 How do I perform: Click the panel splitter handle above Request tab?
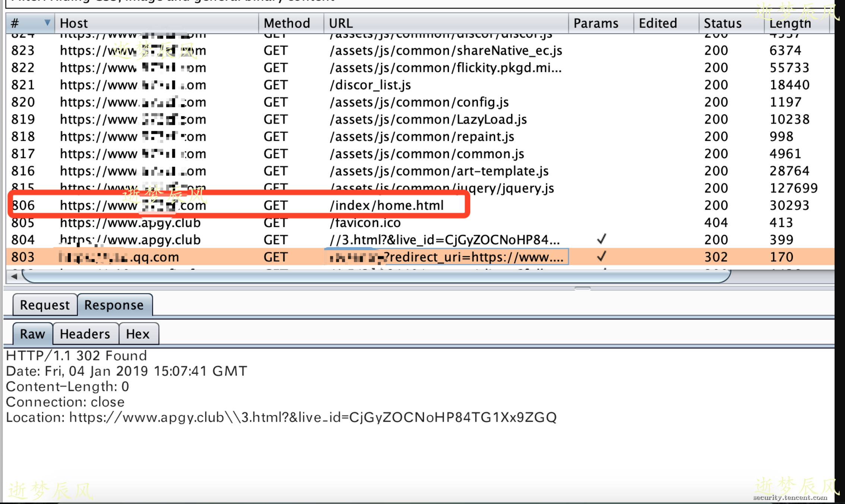click(x=582, y=288)
